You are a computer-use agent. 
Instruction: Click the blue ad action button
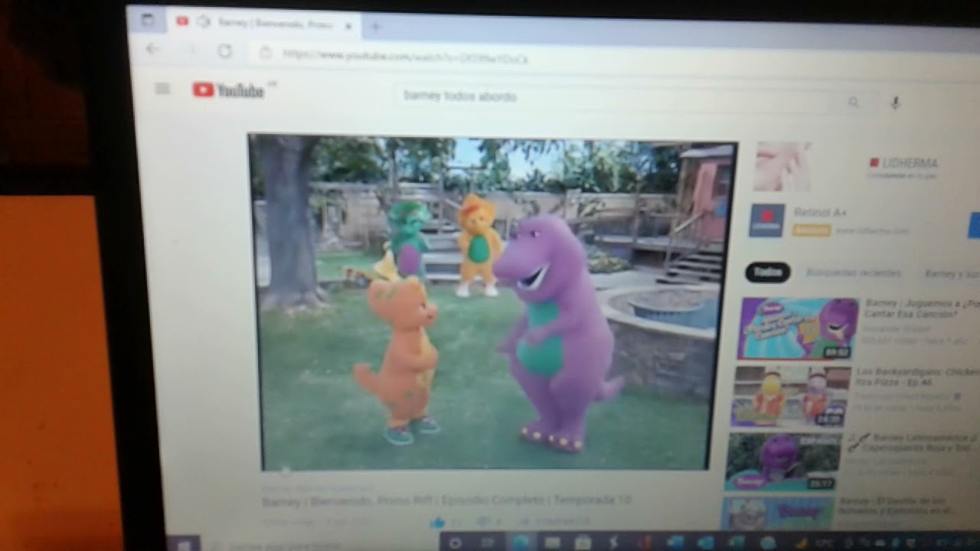pos(974,225)
